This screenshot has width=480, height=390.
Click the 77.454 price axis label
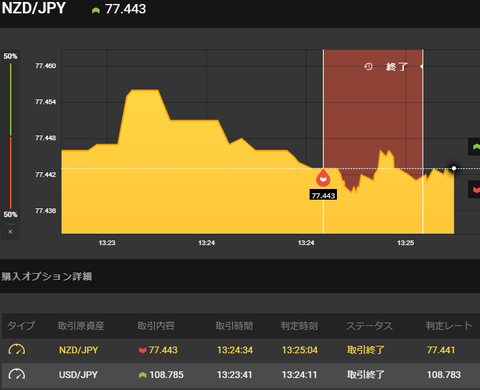click(x=46, y=102)
